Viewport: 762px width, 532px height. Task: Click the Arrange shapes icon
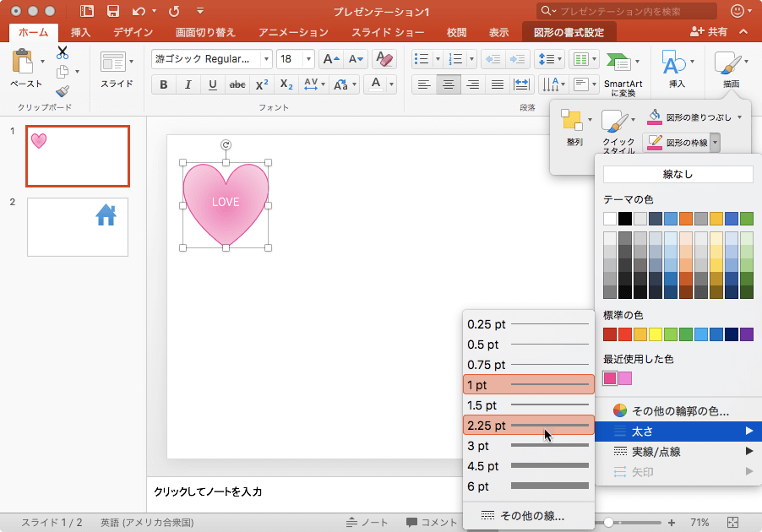[574, 124]
